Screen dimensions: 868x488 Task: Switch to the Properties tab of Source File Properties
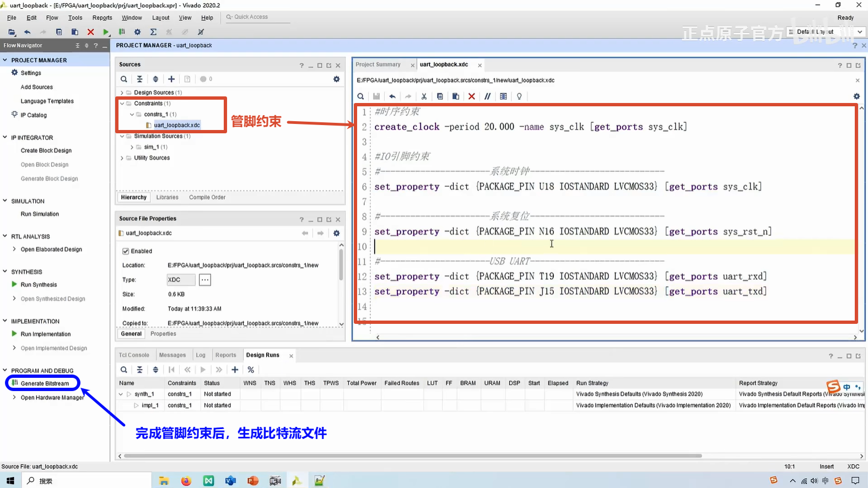pos(163,334)
